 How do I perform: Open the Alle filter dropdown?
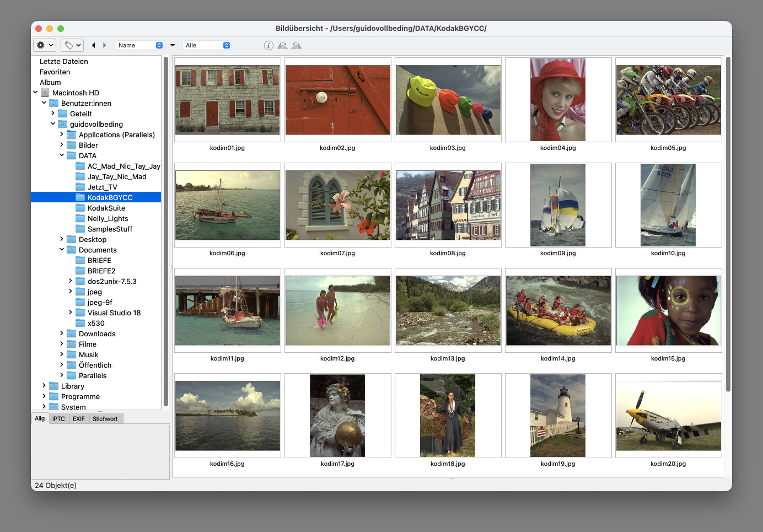(x=207, y=45)
